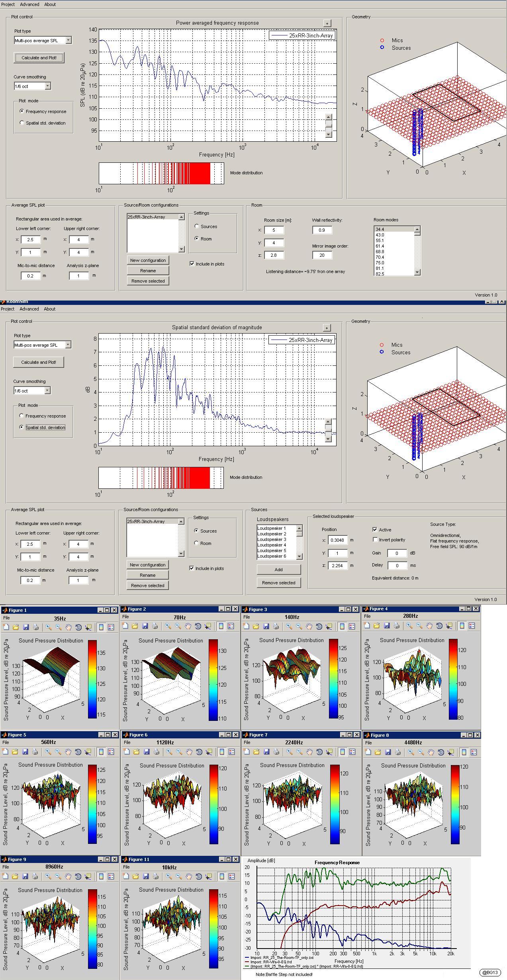Image resolution: width=507 pixels, height=980 pixels.
Task: Select Zoom In tool in Figure 2 (70Hz)
Action: [x=168, y=626]
